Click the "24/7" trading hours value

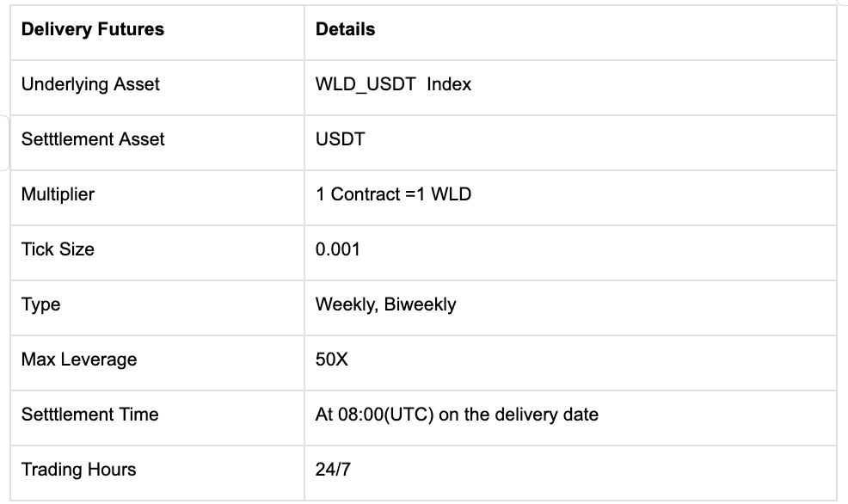click(x=333, y=470)
